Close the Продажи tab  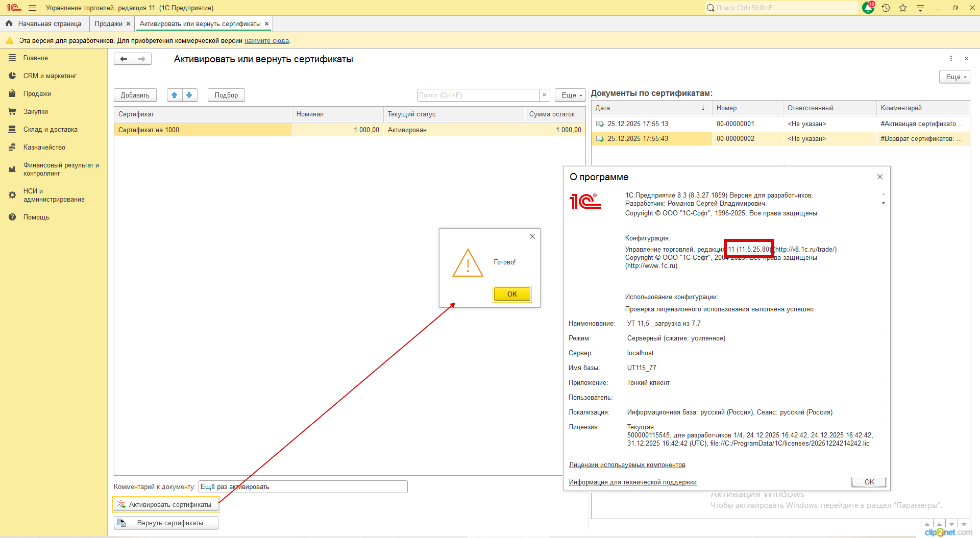click(129, 24)
